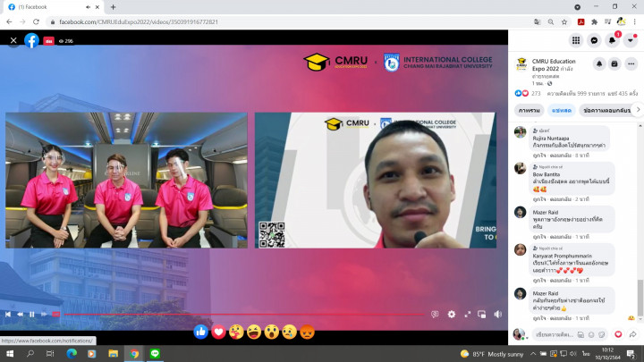Save the video with the bookmark icon
644x362 pixels.
point(614,64)
